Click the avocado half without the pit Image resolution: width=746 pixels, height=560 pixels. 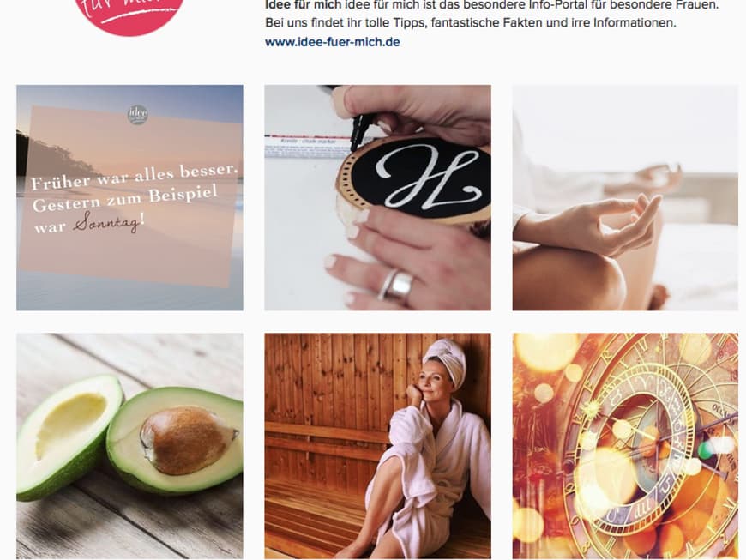69,436
